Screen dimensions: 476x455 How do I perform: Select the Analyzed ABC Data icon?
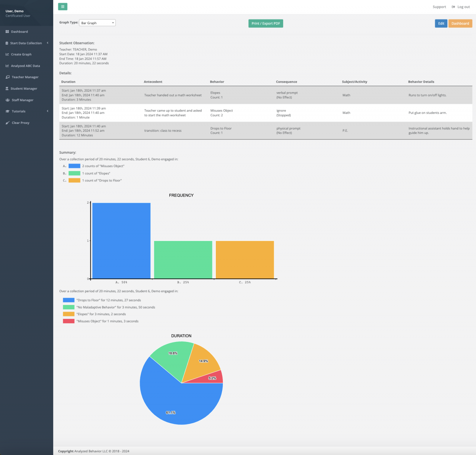point(7,66)
